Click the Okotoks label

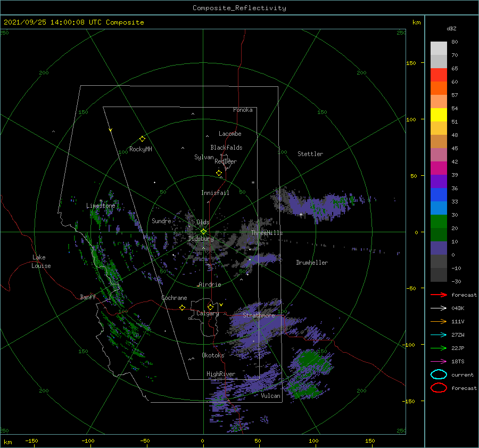pos(213,355)
